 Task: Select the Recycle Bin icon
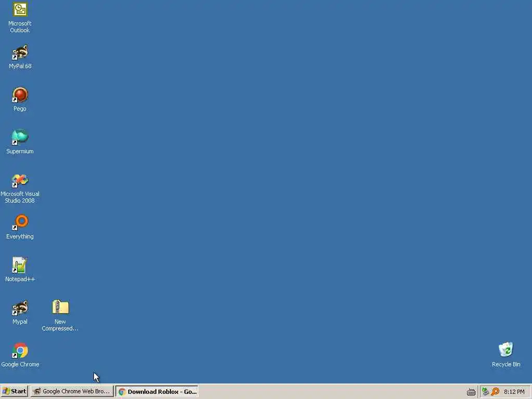click(x=506, y=355)
